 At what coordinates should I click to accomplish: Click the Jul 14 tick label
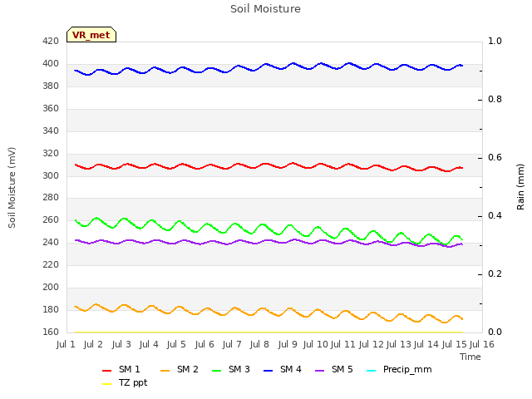pyautogui.click(x=426, y=344)
